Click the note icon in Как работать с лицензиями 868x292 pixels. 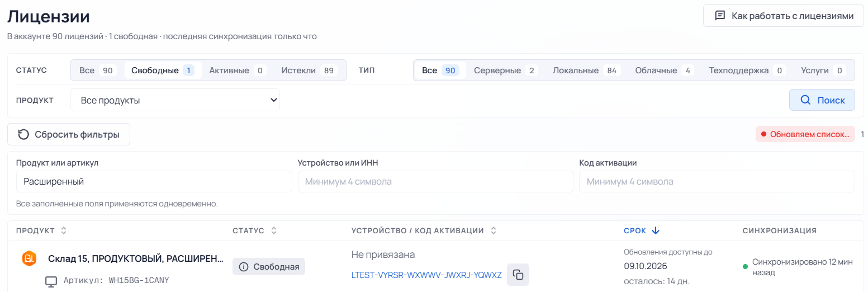point(720,16)
